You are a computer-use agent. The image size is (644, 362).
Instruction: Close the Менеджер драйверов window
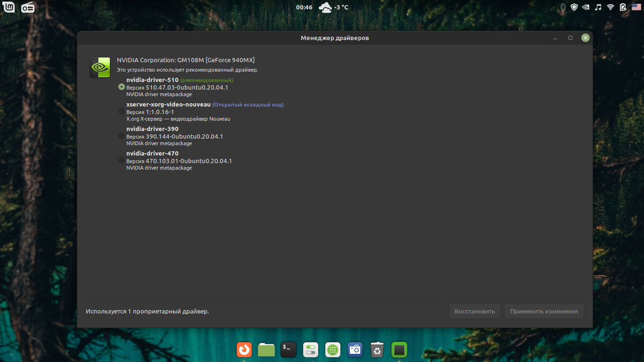pos(586,38)
